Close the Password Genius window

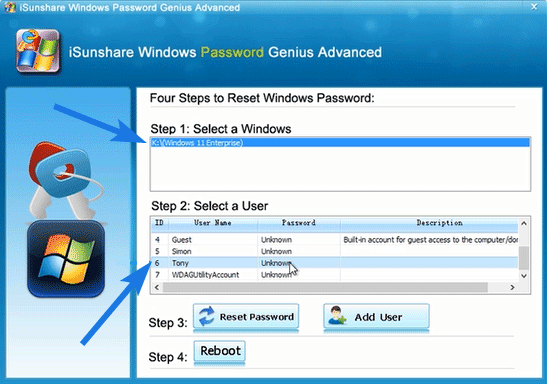pyautogui.click(x=534, y=7)
